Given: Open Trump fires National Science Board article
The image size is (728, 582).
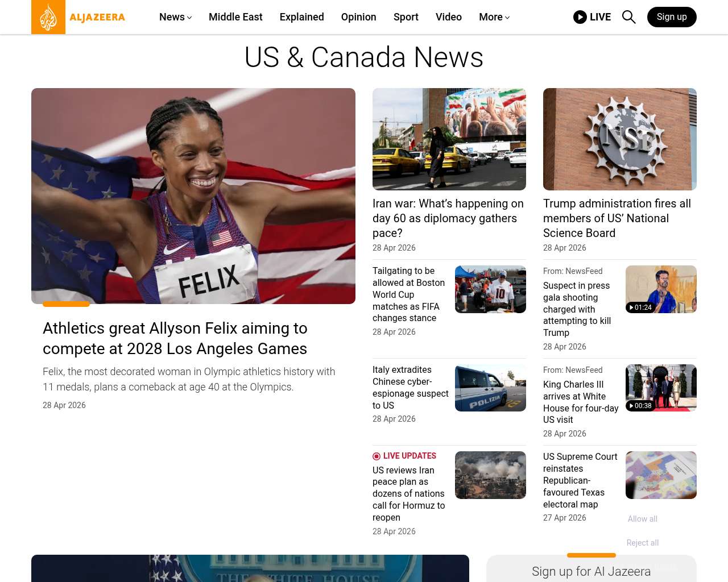Looking at the screenshot, I should coord(617,218).
